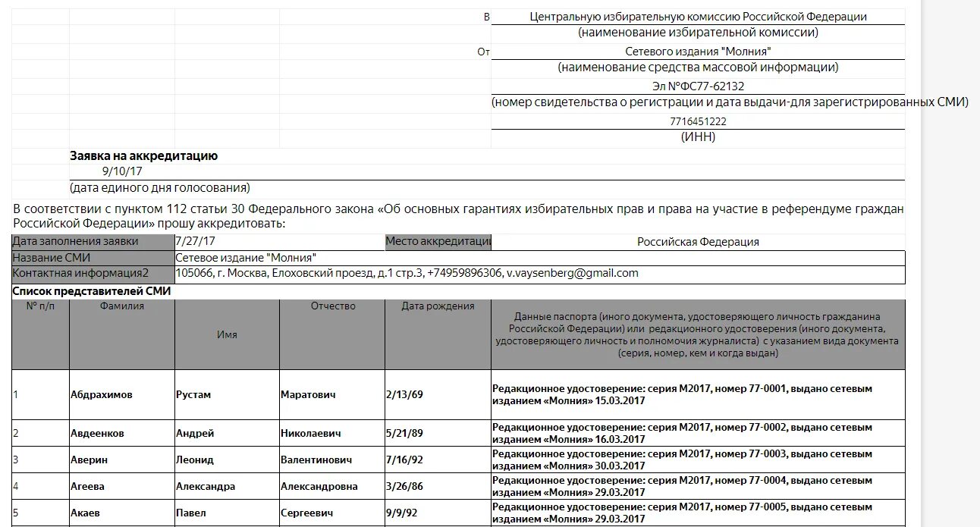Select the contact address cell with v.vaysenberg@gmail.com

tap(539, 274)
